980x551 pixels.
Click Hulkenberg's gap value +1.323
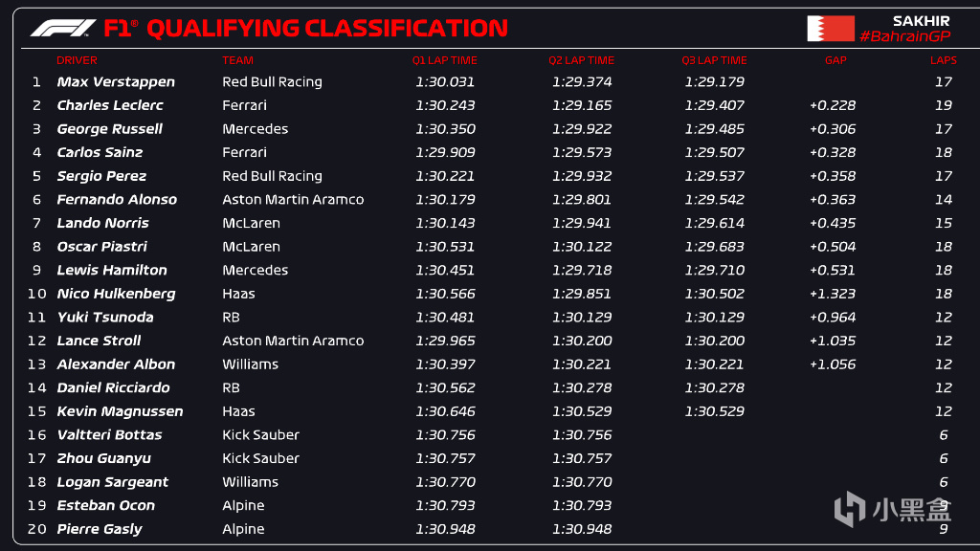833,294
